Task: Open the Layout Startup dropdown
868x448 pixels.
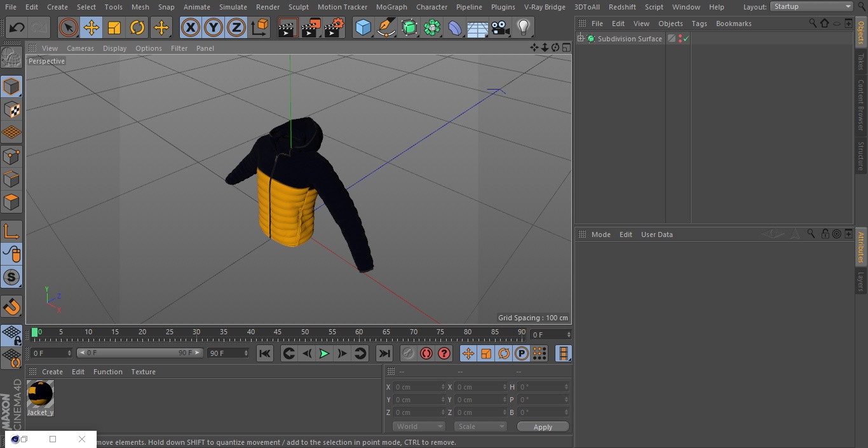Action: tap(812, 6)
